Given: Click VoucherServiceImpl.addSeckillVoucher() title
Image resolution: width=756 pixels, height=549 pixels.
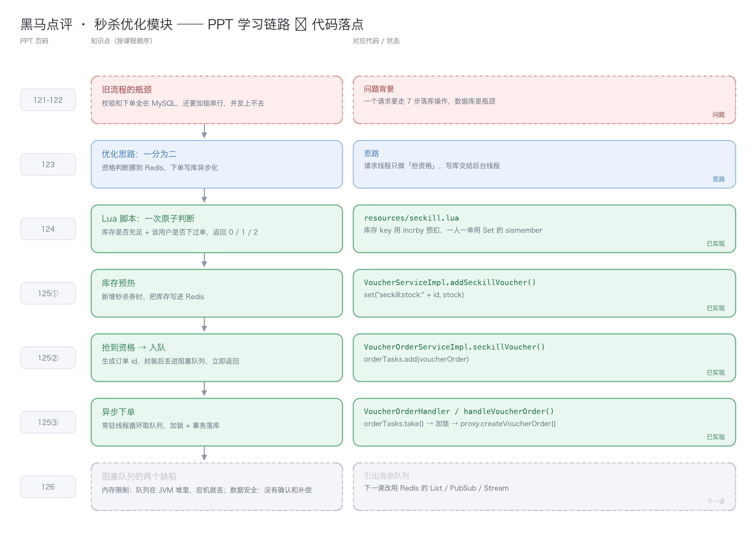Looking at the screenshot, I should tap(450, 283).
